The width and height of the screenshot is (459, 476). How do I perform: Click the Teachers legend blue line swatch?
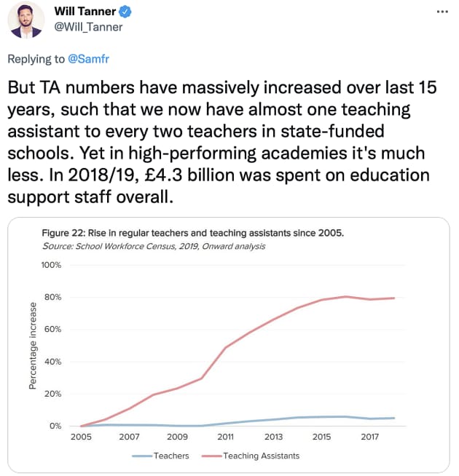click(x=143, y=456)
